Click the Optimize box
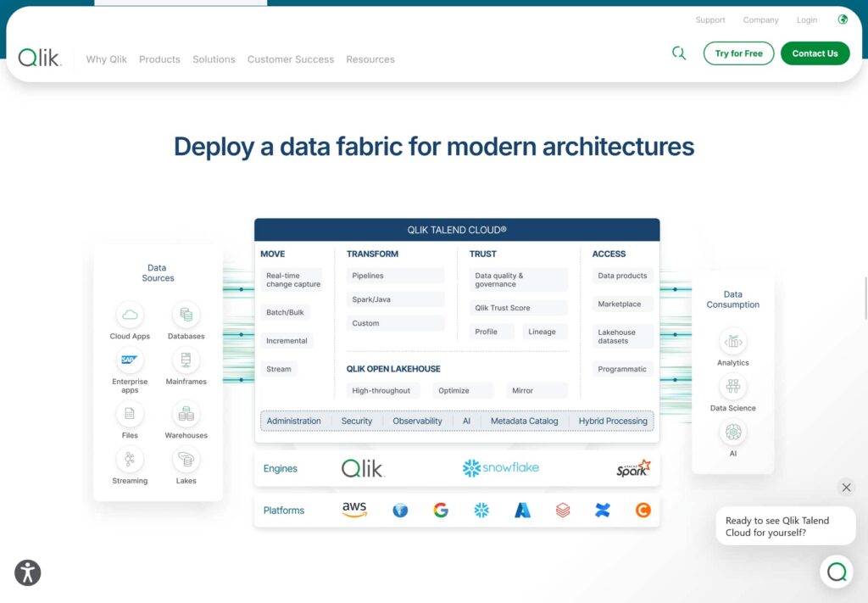 (x=463, y=390)
